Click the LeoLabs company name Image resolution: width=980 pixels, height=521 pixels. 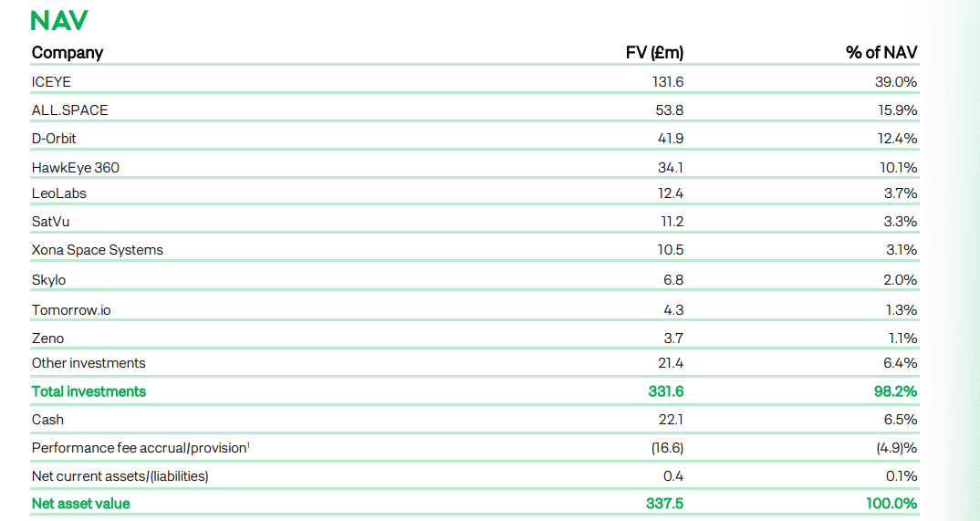pos(58,193)
